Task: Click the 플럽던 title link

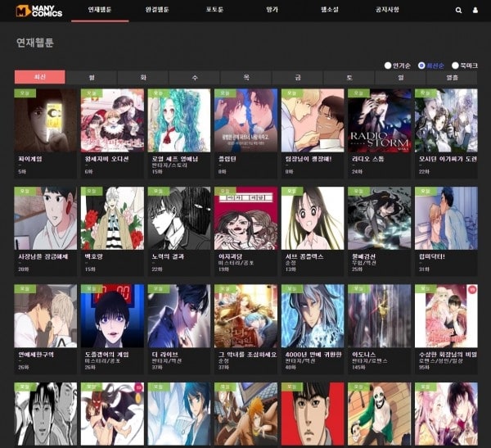Action: coord(227,159)
